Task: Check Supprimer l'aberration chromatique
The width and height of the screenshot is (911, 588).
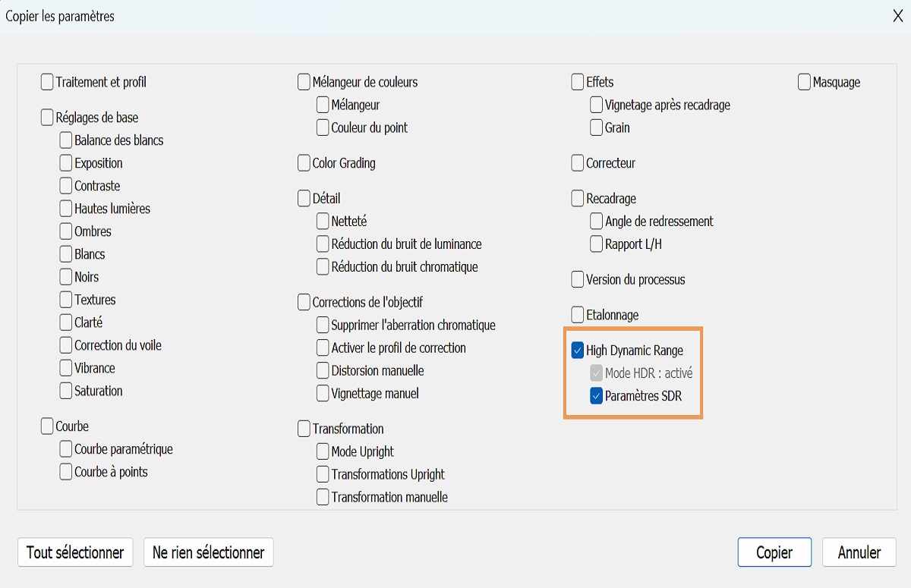Action: tap(323, 325)
